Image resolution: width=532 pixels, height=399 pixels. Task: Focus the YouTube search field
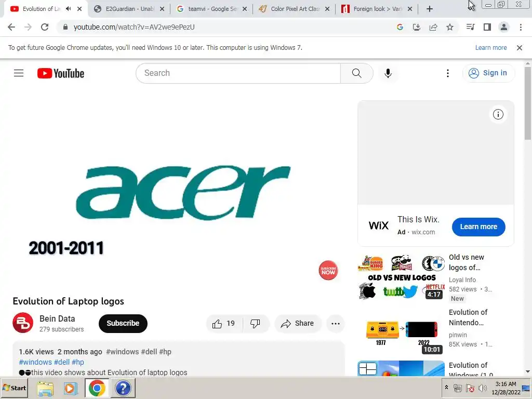pyautogui.click(x=238, y=73)
